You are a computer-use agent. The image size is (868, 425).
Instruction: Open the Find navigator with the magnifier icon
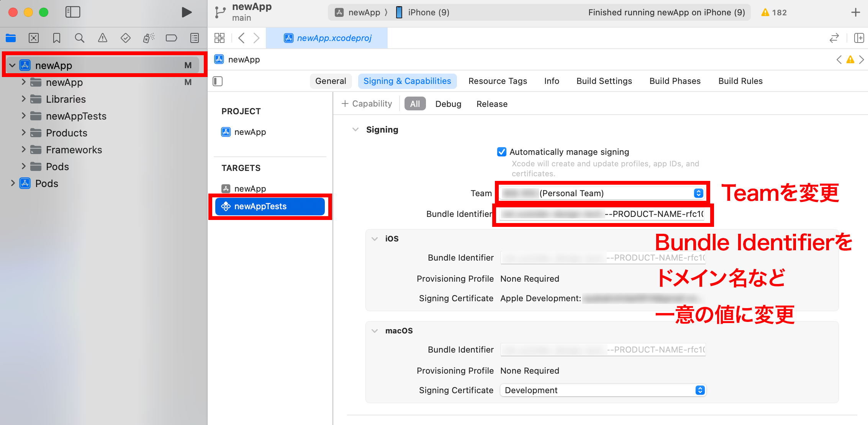coord(79,38)
